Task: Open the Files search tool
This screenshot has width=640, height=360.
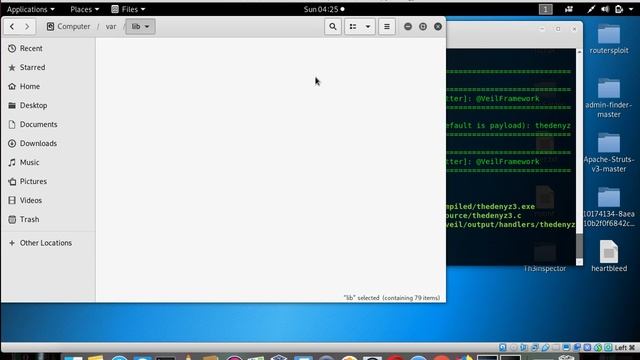Action: (333, 27)
